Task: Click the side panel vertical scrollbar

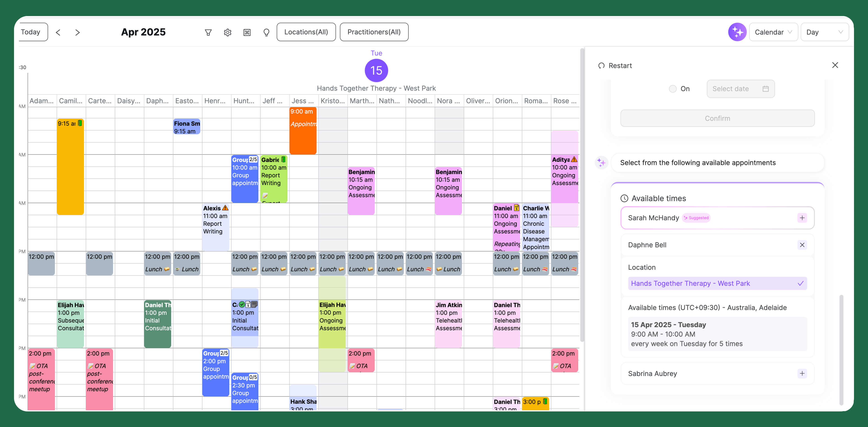Action: (x=841, y=350)
